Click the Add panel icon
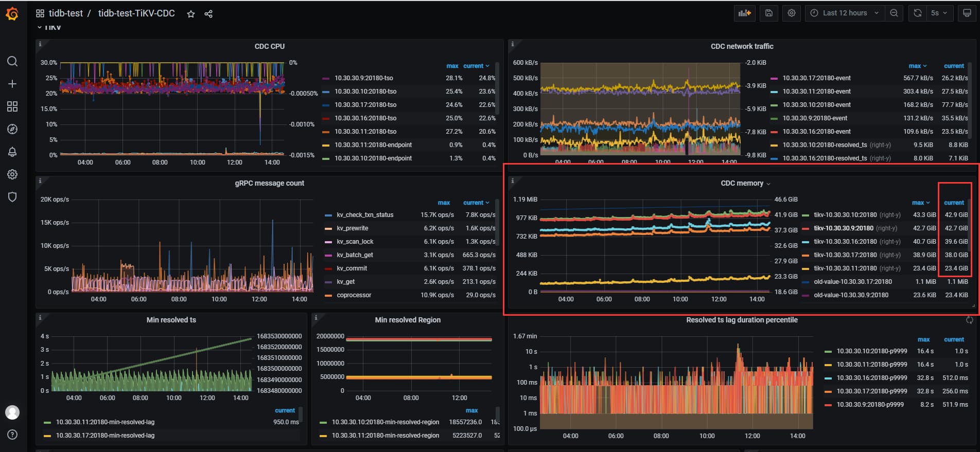Image resolution: width=980 pixels, height=452 pixels. click(x=744, y=13)
